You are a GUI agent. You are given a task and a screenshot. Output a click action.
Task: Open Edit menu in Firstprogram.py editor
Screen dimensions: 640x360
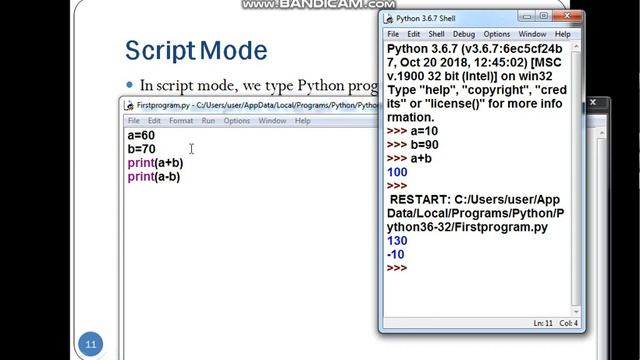click(154, 121)
